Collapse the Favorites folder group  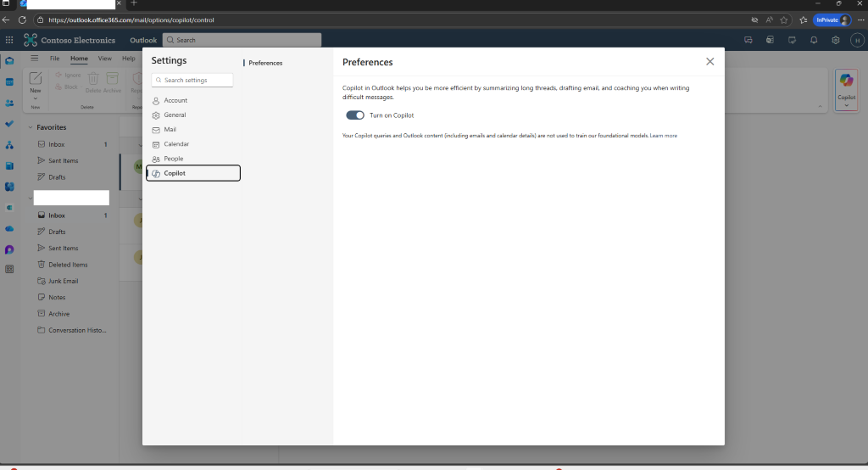[31, 127]
